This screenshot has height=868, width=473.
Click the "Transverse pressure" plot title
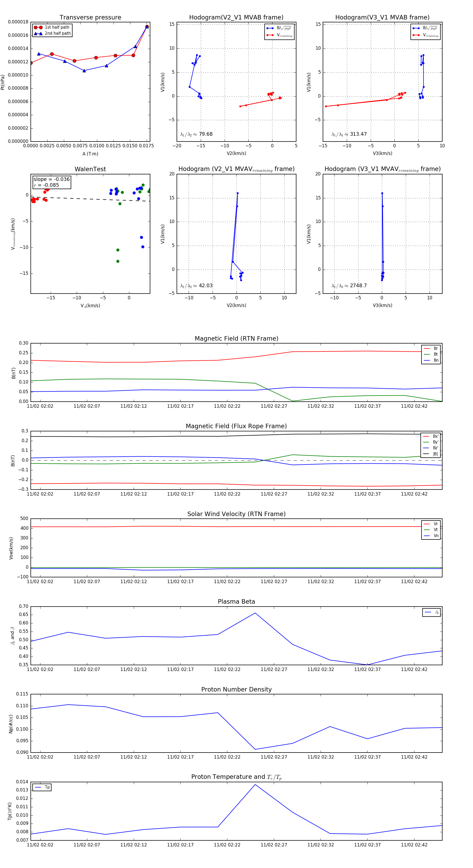click(x=90, y=18)
